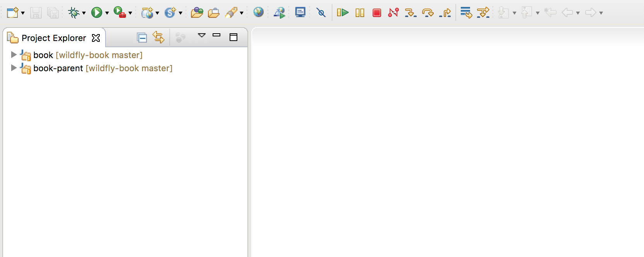Expand the book-parent project node
Screen dimensions: 644x257
[x=14, y=68]
